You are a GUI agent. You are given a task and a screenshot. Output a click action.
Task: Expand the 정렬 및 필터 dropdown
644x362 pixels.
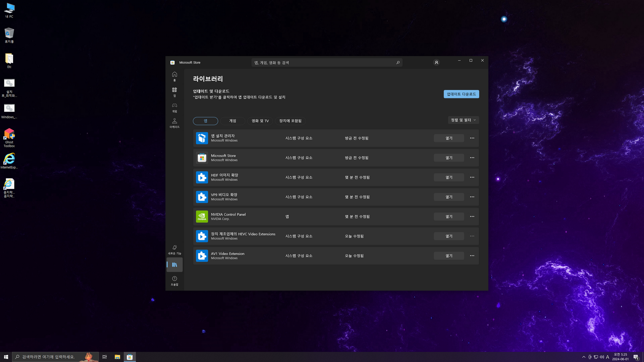click(x=463, y=120)
